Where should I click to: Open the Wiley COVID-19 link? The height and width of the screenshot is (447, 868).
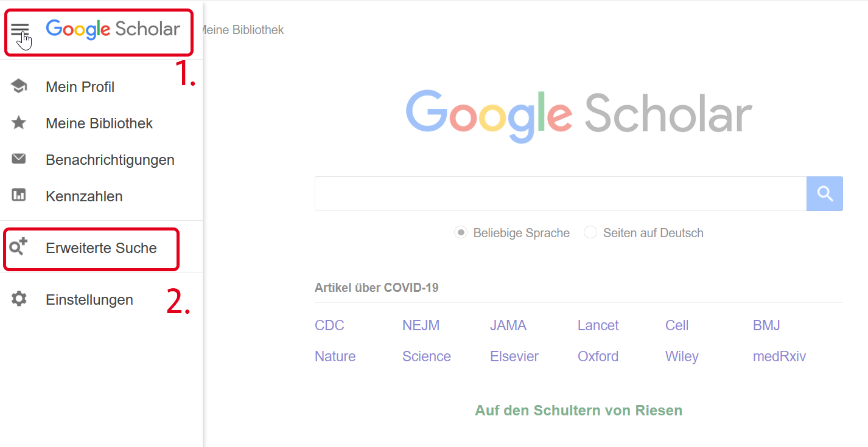click(682, 356)
